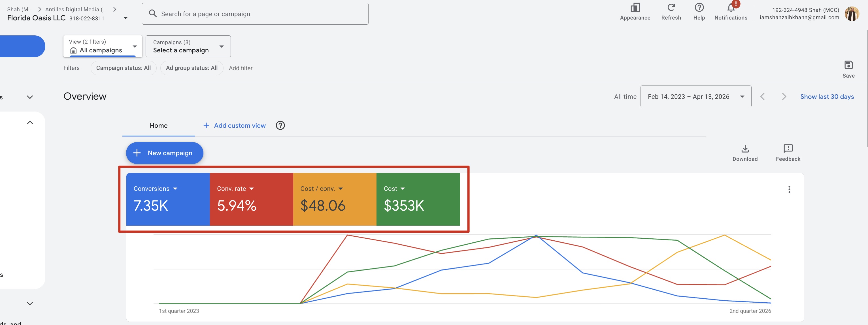Click the 1st quarter 2023 axis label
868x325 pixels.
pyautogui.click(x=179, y=311)
